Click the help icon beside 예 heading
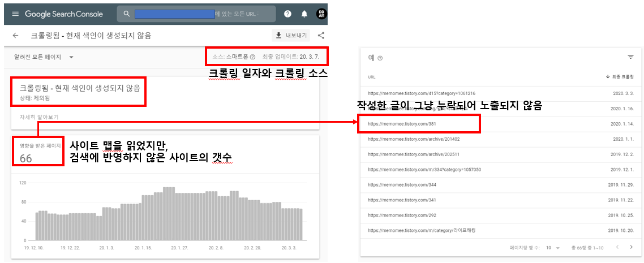 click(x=380, y=58)
